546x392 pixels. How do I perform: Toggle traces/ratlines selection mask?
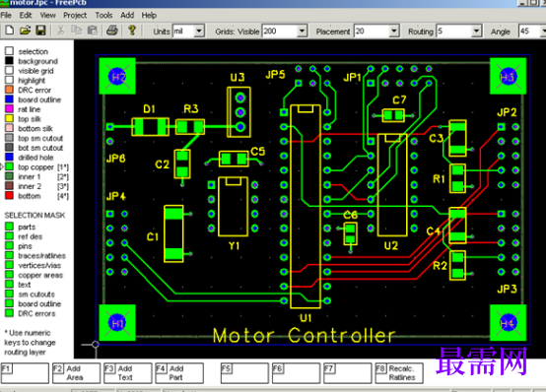[9, 256]
